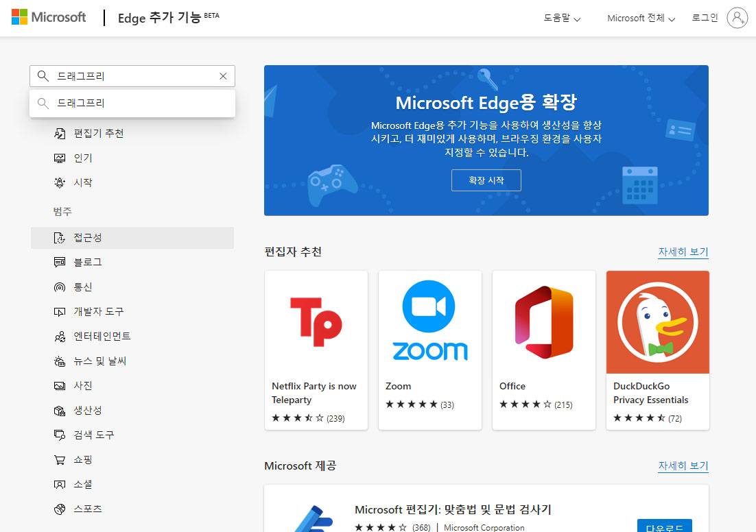Click the 통신 category icon
756x532 pixels.
[x=60, y=287]
